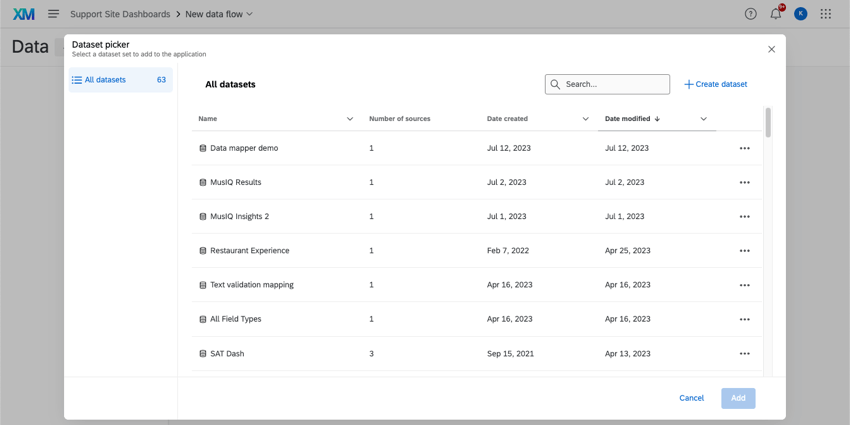
Task: Click the Create dataset button
Action: (x=716, y=84)
